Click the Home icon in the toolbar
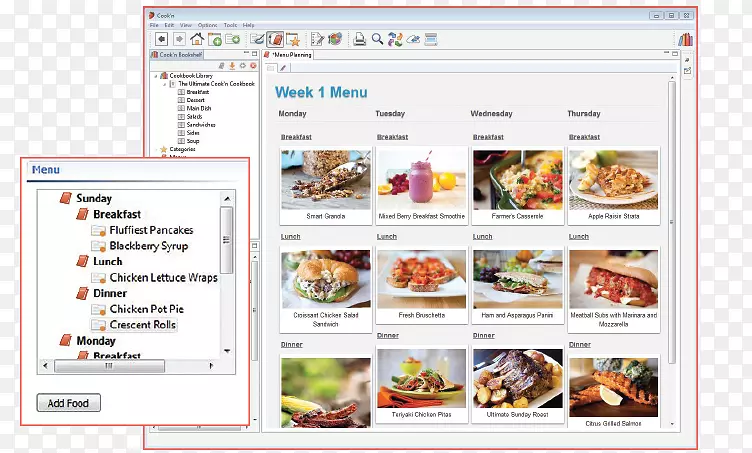752x453 pixels. pyautogui.click(x=197, y=39)
